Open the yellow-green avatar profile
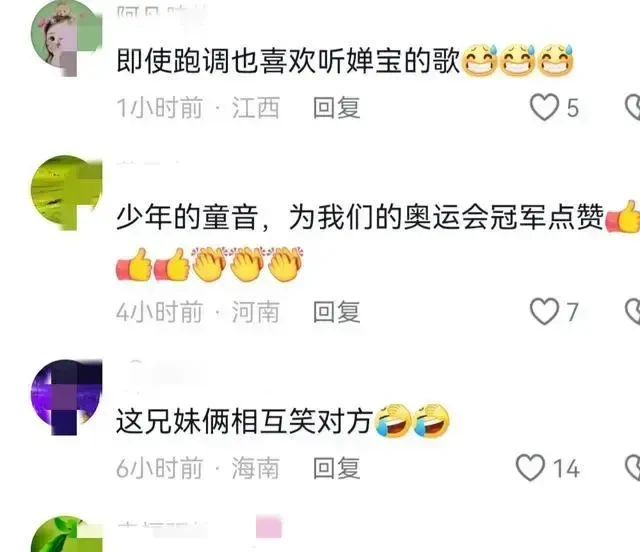 pos(67,193)
